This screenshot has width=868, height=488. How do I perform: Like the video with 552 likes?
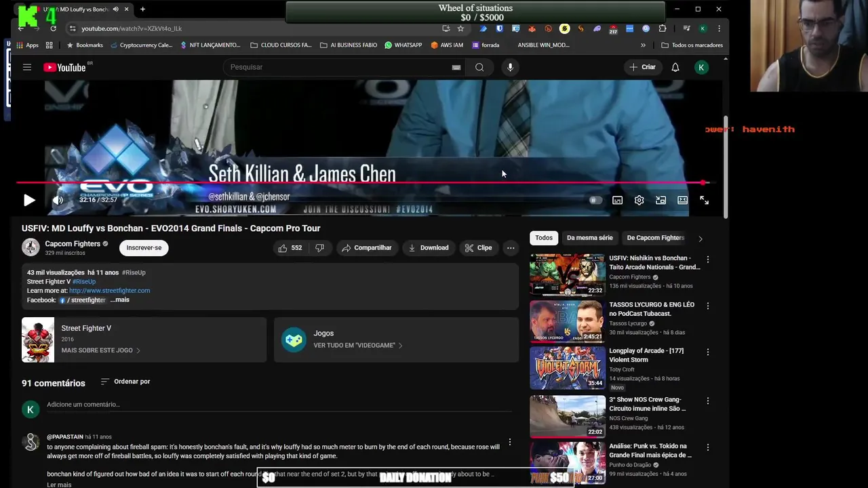click(x=290, y=248)
